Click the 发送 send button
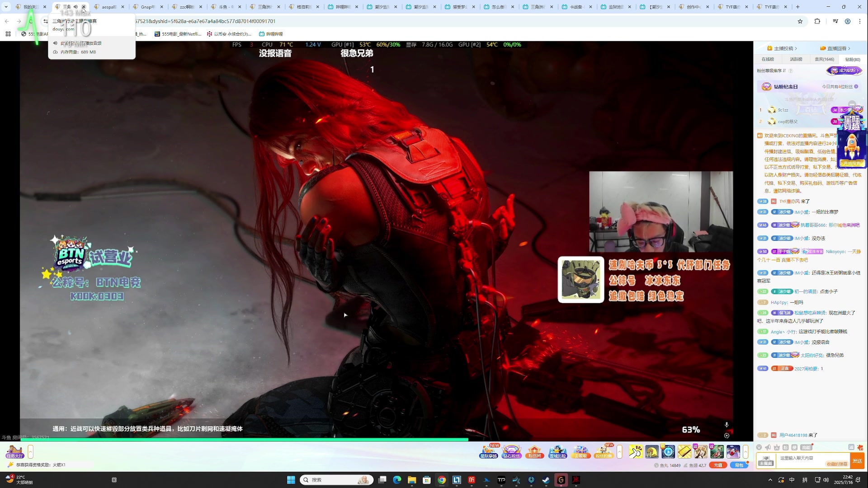The height and width of the screenshot is (488, 868). [x=857, y=460]
